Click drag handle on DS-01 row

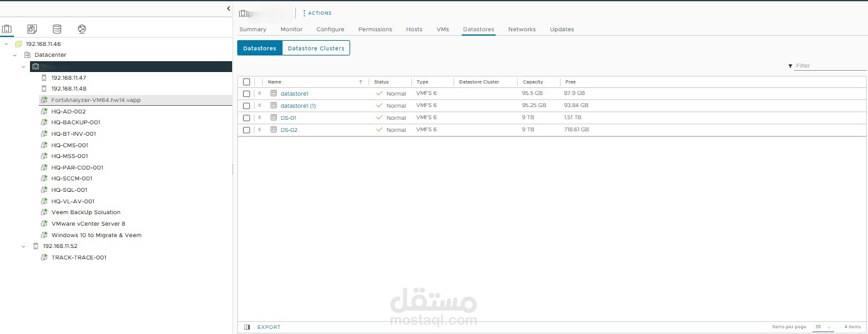click(x=260, y=118)
